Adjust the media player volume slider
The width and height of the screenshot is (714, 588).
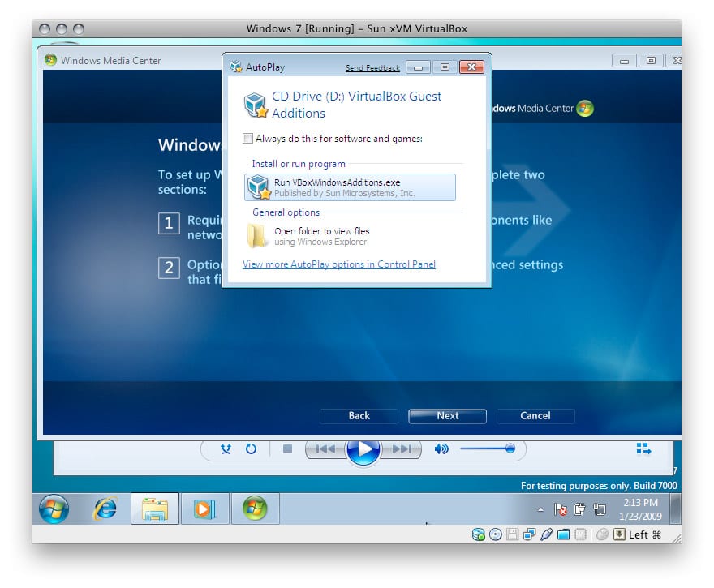[x=488, y=449]
